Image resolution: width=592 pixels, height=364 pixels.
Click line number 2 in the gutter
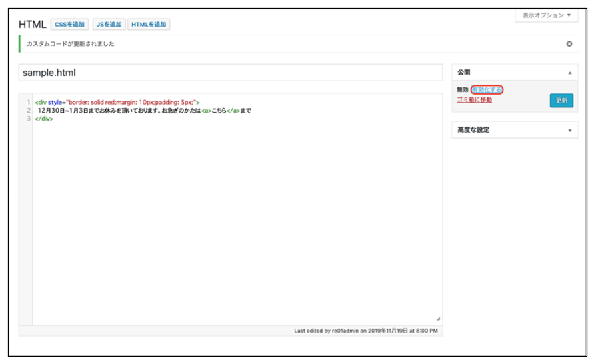pos(28,111)
